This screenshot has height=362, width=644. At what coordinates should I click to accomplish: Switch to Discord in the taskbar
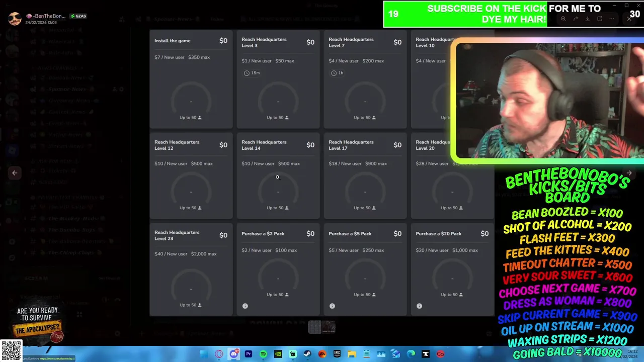[233, 354]
